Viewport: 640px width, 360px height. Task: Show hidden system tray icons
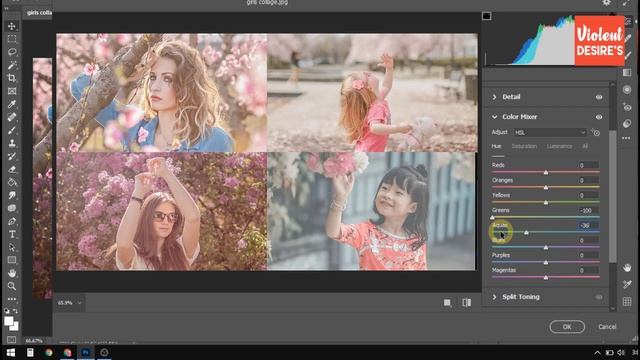click(597, 353)
